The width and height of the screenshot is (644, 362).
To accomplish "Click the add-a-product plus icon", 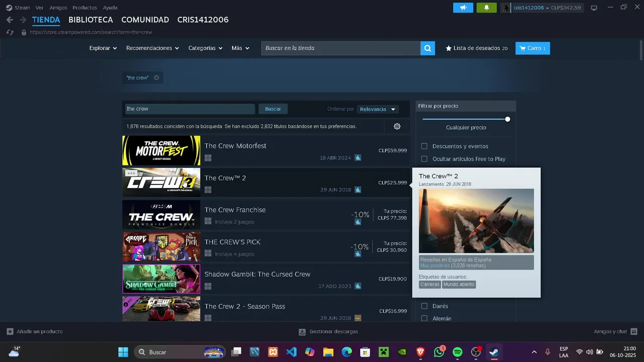I will click(x=10, y=331).
